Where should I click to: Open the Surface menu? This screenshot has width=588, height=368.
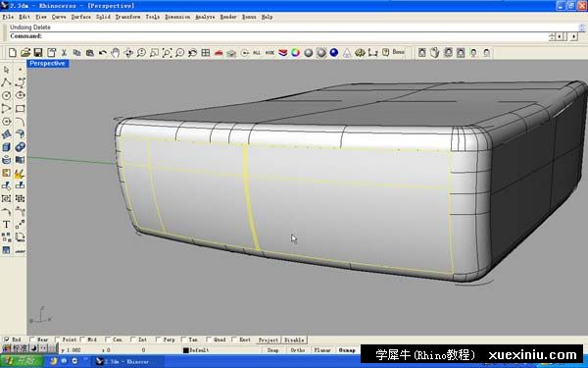81,17
